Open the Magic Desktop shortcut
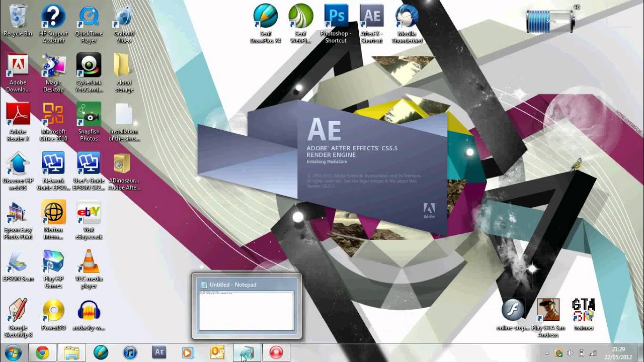The height and width of the screenshot is (362, 644). [x=53, y=73]
